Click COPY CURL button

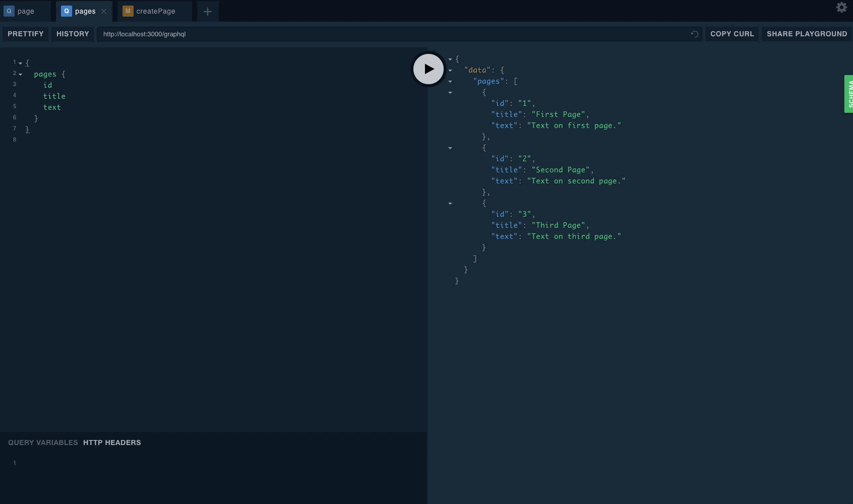pos(732,34)
